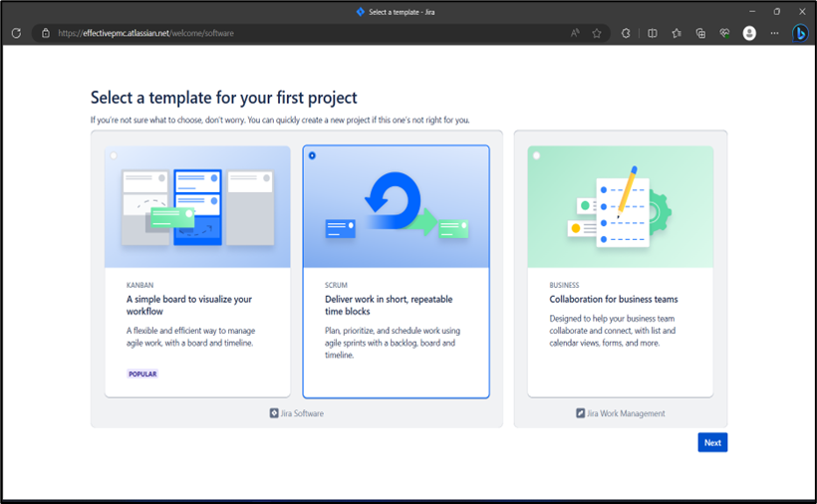Open Read aloud icon in address bar
This screenshot has height=504, width=817.
click(x=575, y=33)
